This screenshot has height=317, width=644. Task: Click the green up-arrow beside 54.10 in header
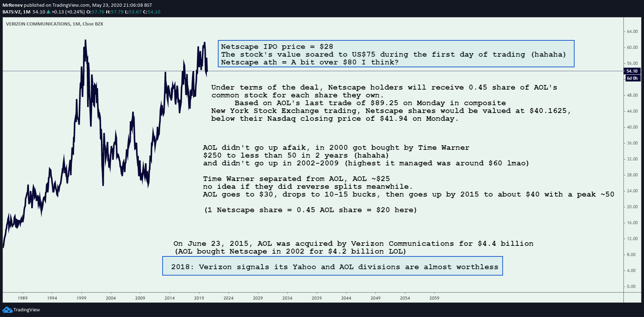click(x=49, y=12)
